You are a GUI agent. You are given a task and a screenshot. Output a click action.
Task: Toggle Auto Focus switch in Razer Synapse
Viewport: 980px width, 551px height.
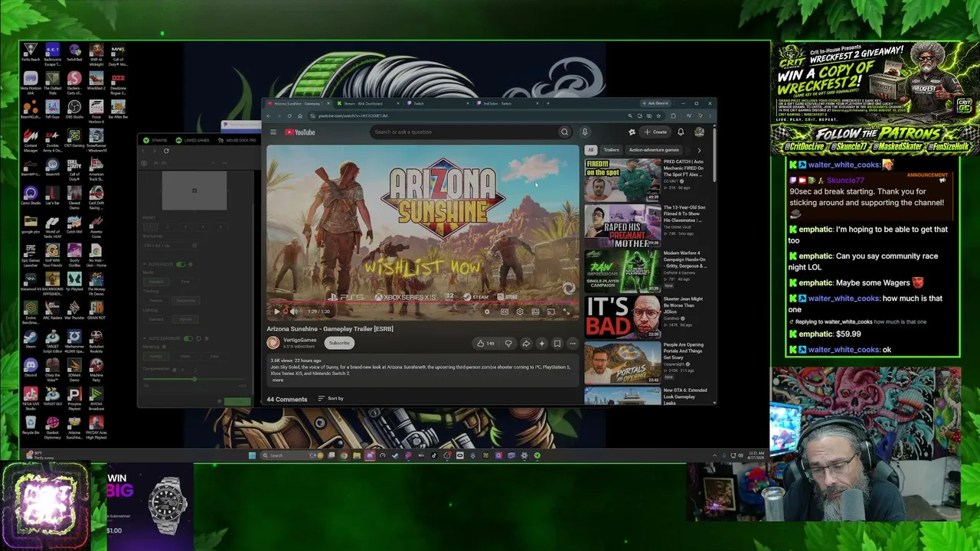(x=181, y=265)
